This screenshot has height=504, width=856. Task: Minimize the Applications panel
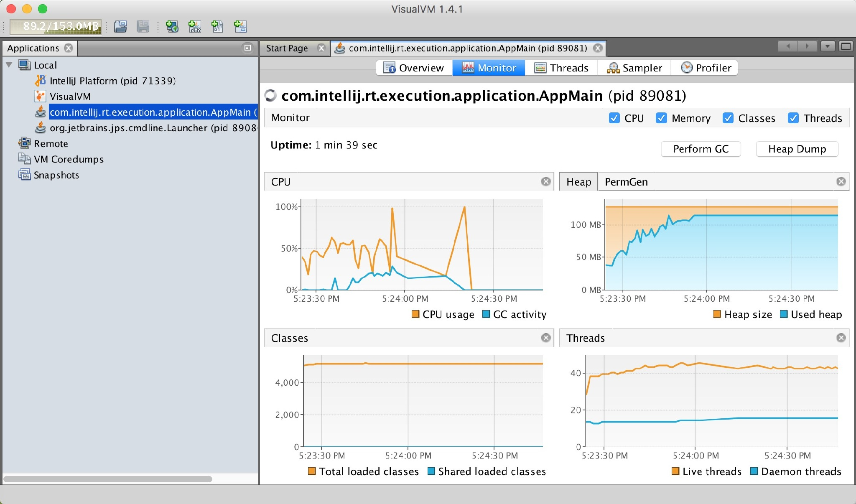tap(247, 48)
